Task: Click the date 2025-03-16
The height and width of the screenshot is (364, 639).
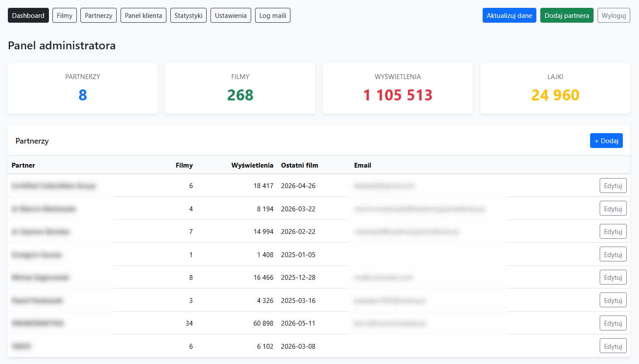Action: (298, 301)
